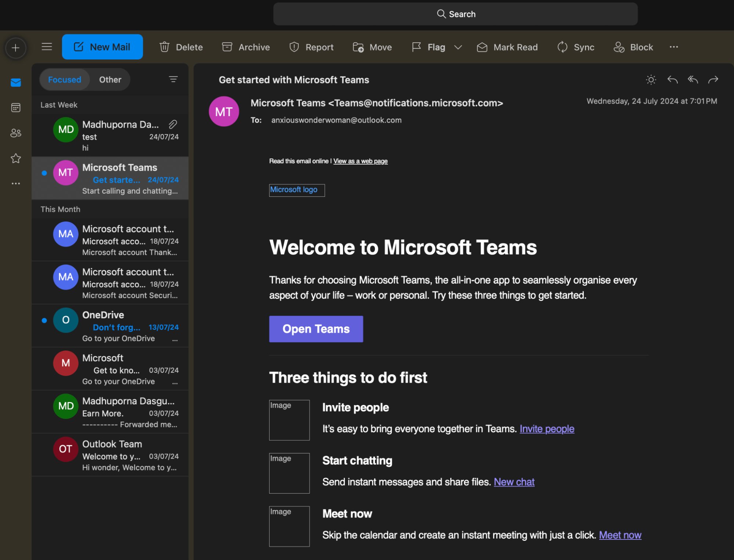The image size is (734, 560).
Task: Toggle the light mode sun icon above the email
Action: pyautogui.click(x=650, y=79)
